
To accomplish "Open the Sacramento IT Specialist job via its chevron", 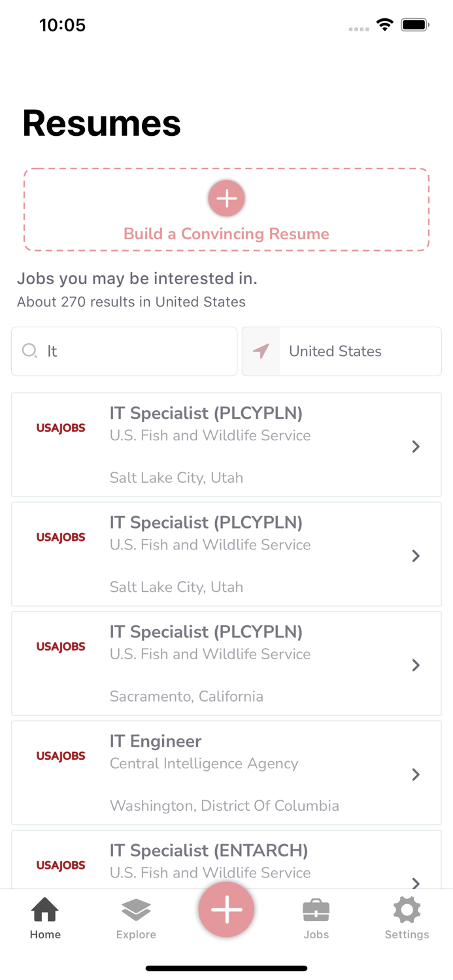I will (416, 665).
